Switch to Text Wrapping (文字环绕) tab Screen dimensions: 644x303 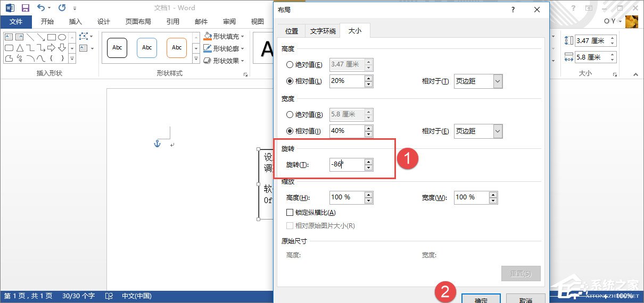323,31
